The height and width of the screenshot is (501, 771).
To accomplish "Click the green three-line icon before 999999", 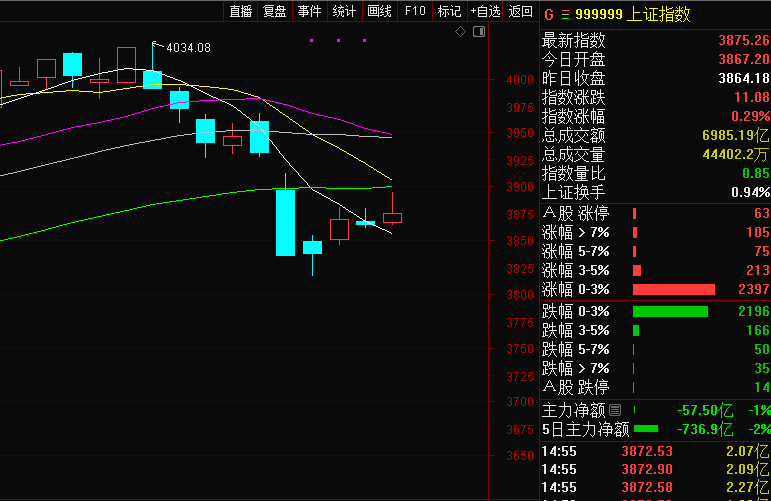I will click(564, 14).
